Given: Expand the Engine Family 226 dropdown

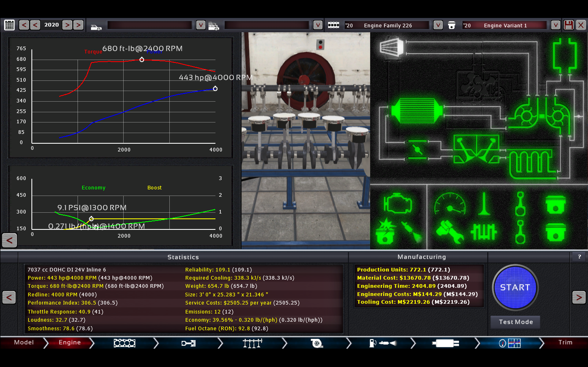Looking at the screenshot, I should tap(438, 25).
